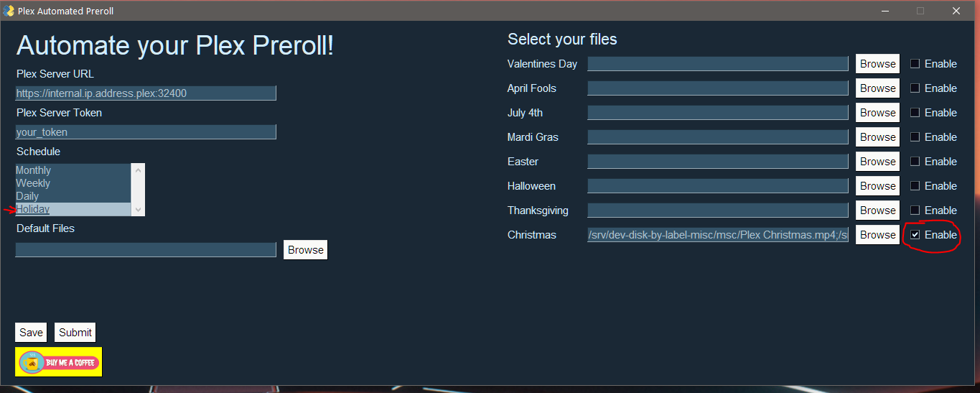Enable the Valentines Day checkbox
Image resolution: width=980 pixels, height=393 pixels.
coord(915,64)
